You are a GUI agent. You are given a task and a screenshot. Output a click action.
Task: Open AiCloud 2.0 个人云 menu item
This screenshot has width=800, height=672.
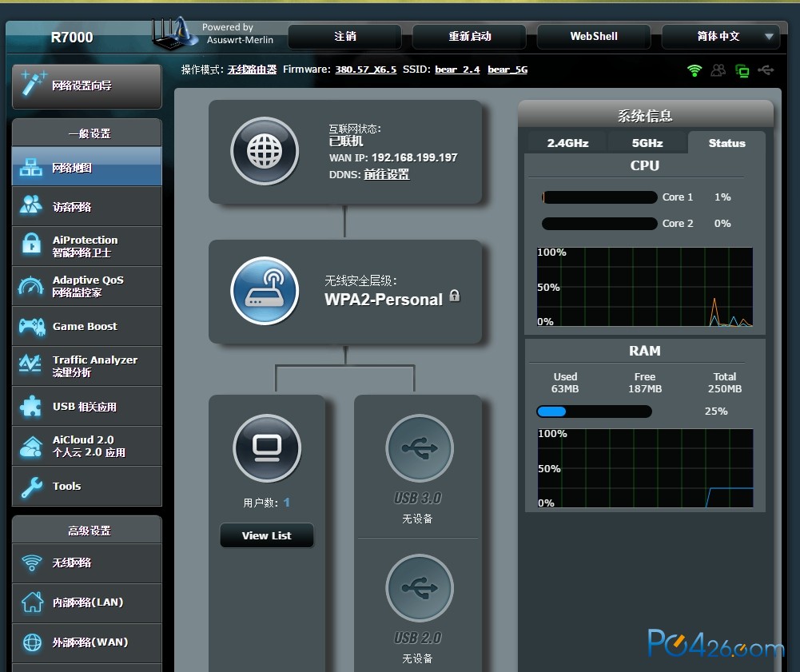coord(87,446)
